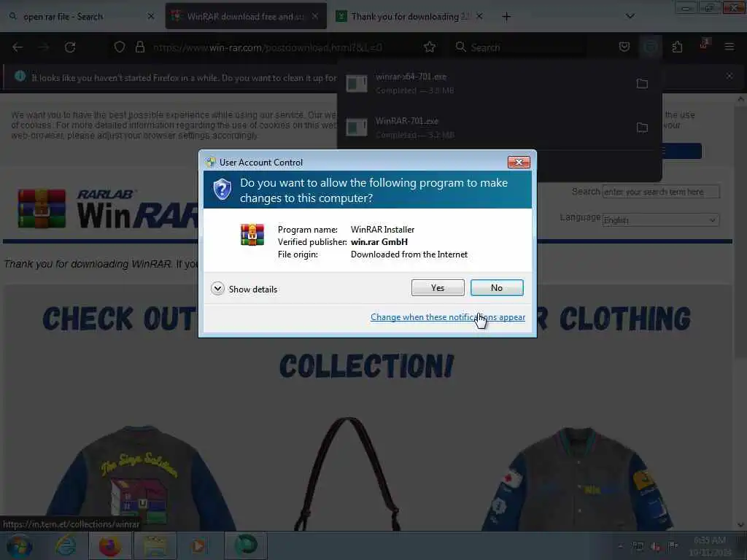Viewport: 747px width, 560px height.
Task: Click the WinRAR books logo on page
Action: point(42,209)
